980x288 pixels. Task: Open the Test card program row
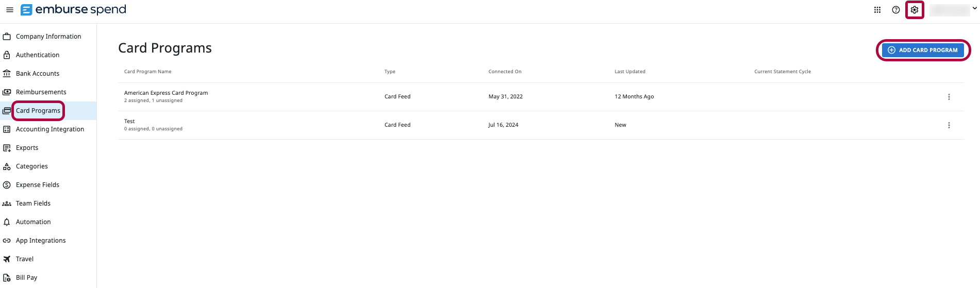tap(541, 125)
